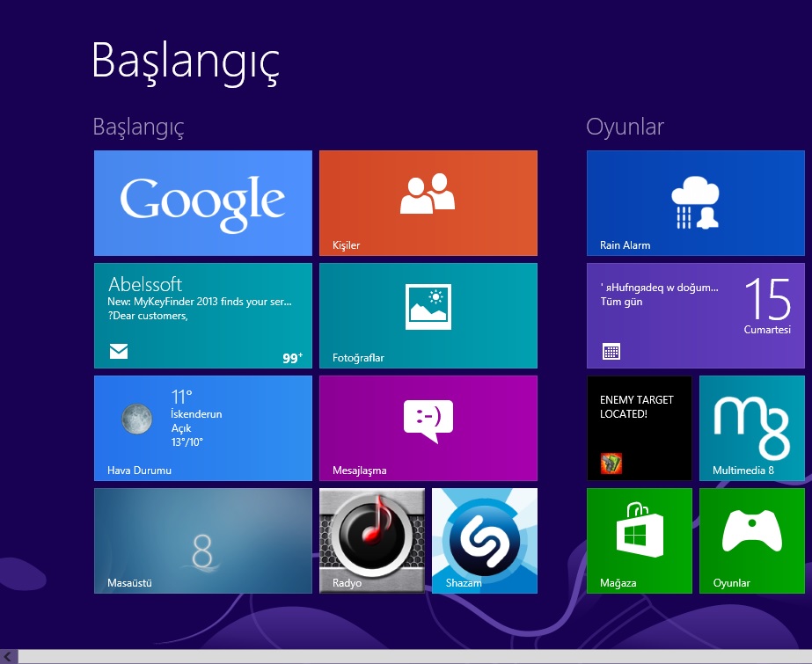Open the Kişiler people tile
Screen dimensions: 812x664
point(428,203)
